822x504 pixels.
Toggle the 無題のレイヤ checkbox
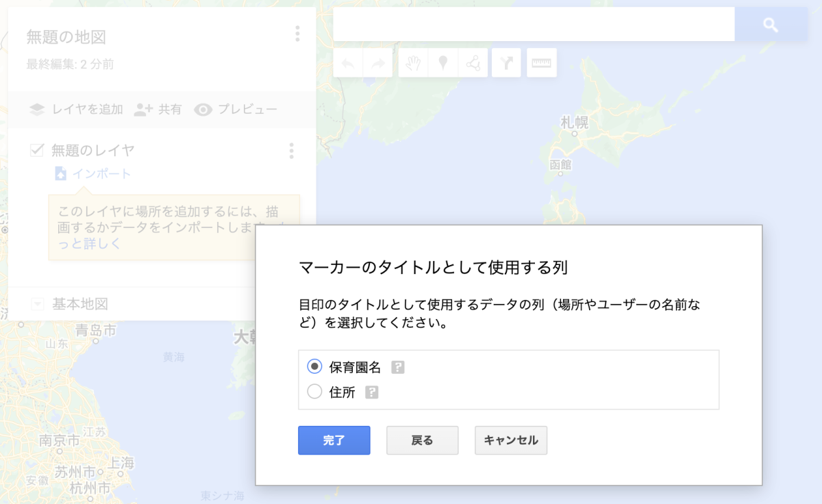[x=37, y=150]
